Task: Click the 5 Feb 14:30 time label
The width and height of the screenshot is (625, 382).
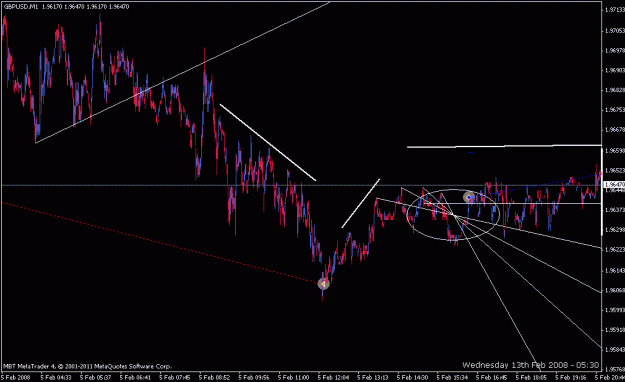Action: pyautogui.click(x=413, y=377)
